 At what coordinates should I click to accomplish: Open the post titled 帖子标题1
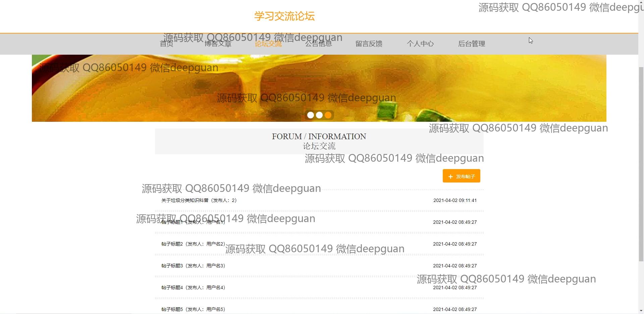(193, 222)
